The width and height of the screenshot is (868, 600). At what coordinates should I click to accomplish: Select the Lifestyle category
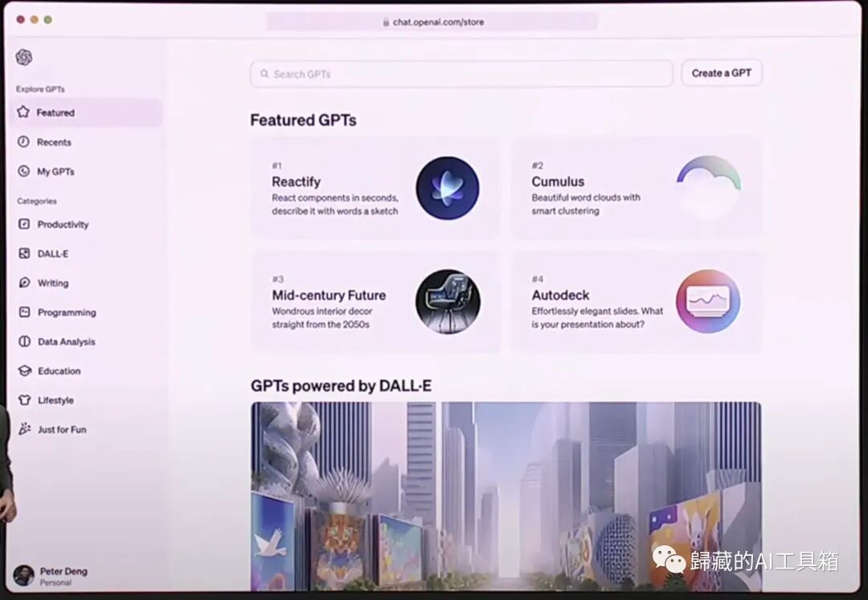(55, 400)
